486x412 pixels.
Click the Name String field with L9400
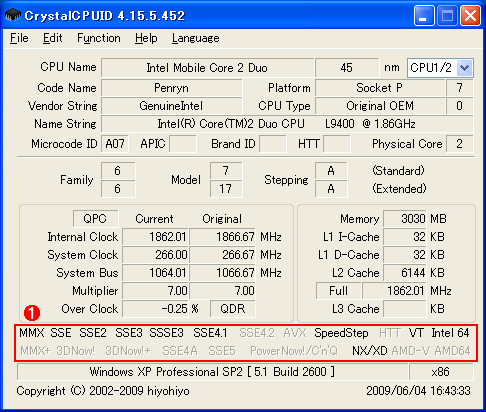(x=287, y=124)
